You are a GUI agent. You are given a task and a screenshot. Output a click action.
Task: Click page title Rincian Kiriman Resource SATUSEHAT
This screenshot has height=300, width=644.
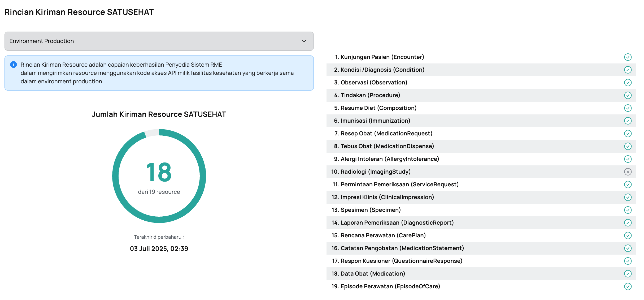[x=79, y=12]
